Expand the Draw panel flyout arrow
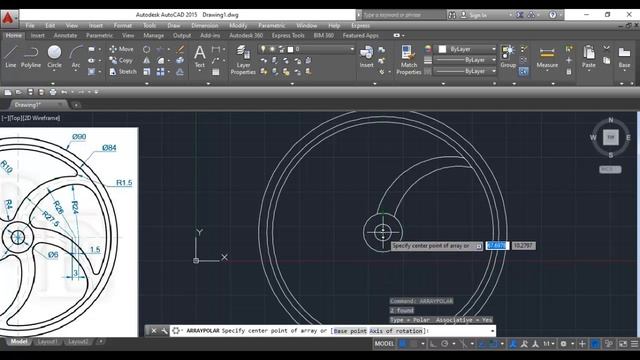The width and height of the screenshot is (640, 360). point(53,83)
